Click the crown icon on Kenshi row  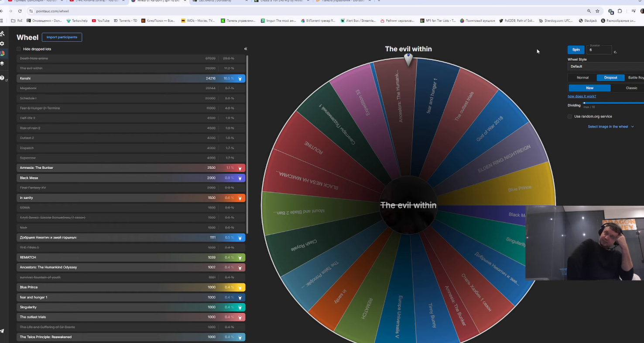point(240,79)
